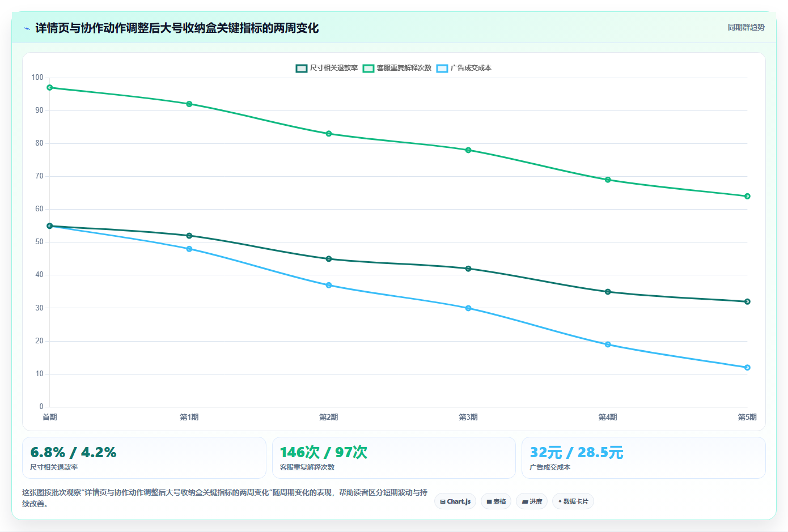The height and width of the screenshot is (532, 788).
Task: Click the 客服重复解释次数 point at 第5期
Action: pos(747,196)
